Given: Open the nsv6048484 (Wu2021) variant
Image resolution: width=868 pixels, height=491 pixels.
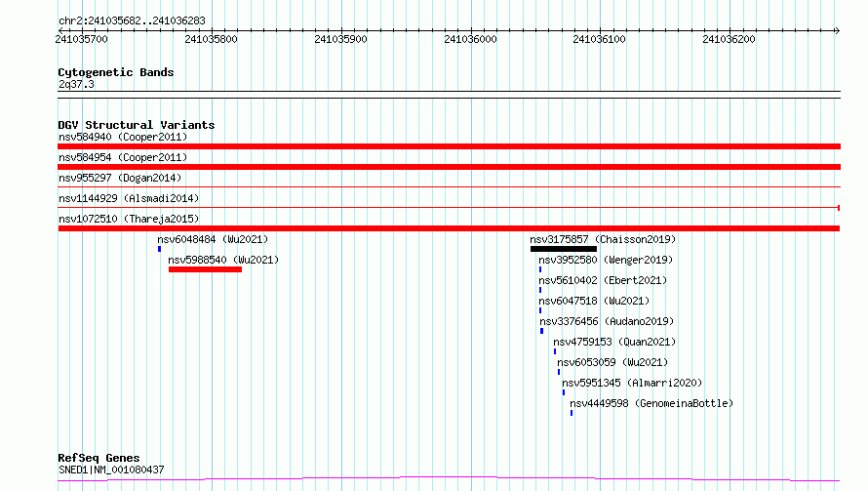Looking at the screenshot, I should [x=213, y=239].
